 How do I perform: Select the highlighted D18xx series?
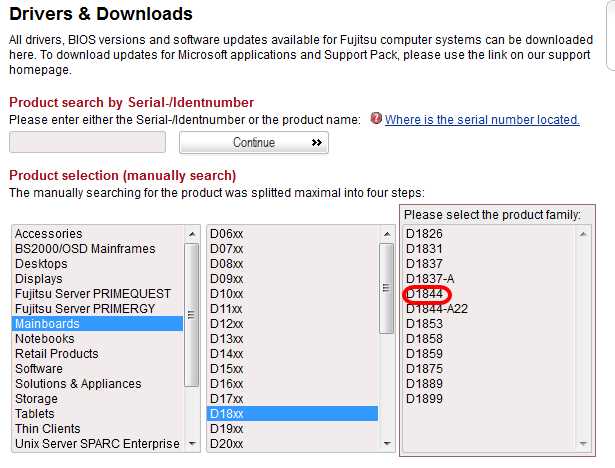pyautogui.click(x=292, y=414)
